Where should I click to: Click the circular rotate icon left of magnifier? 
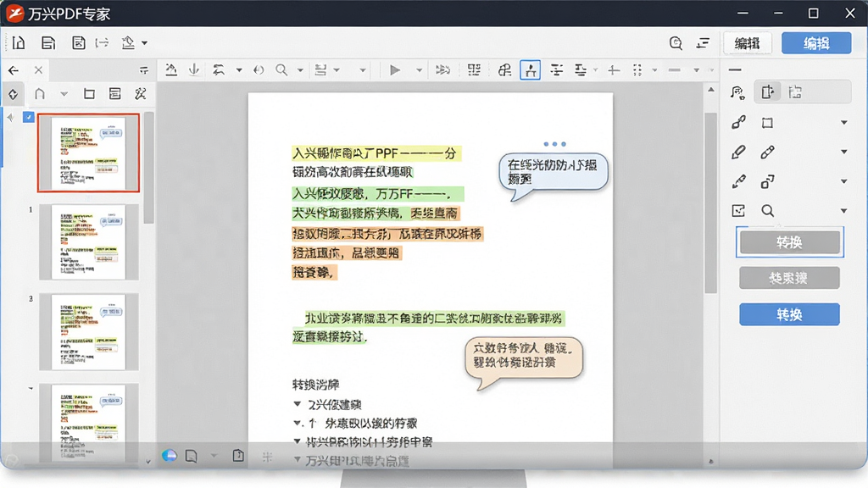[x=259, y=69]
